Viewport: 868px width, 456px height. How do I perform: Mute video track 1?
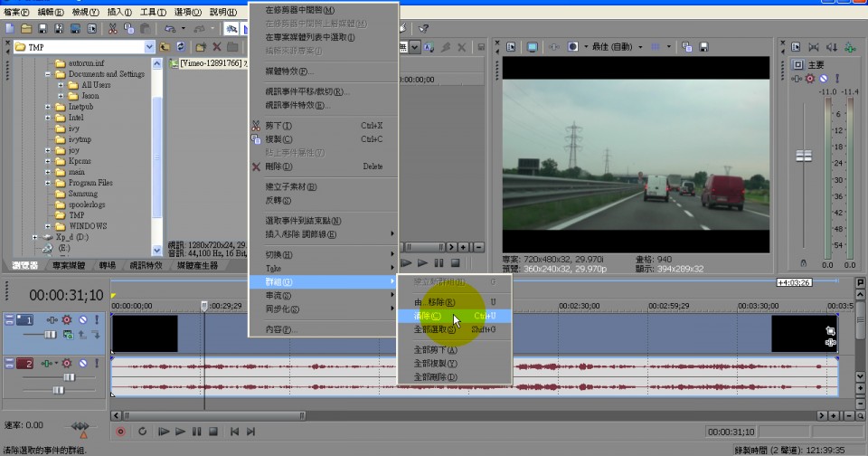pyautogui.click(x=81, y=319)
